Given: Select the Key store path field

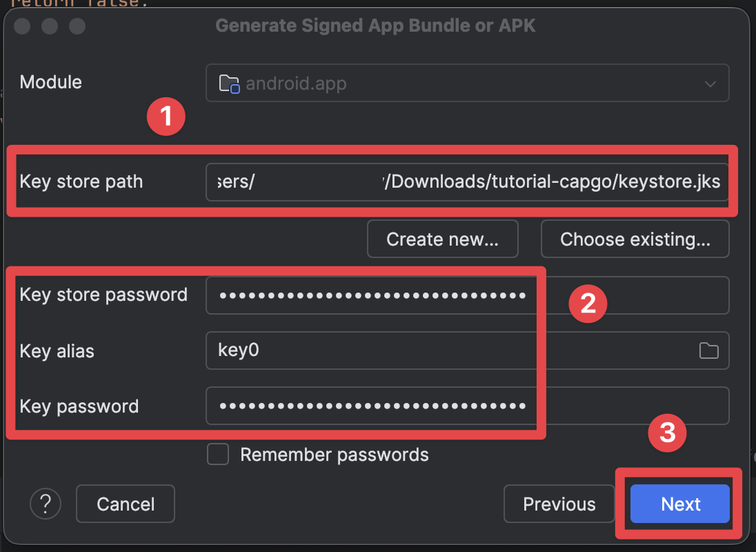Looking at the screenshot, I should tap(466, 181).
